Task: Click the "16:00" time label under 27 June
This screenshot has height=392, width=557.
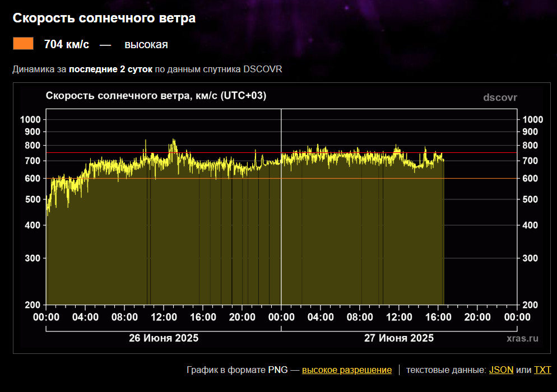Action: 438,316
